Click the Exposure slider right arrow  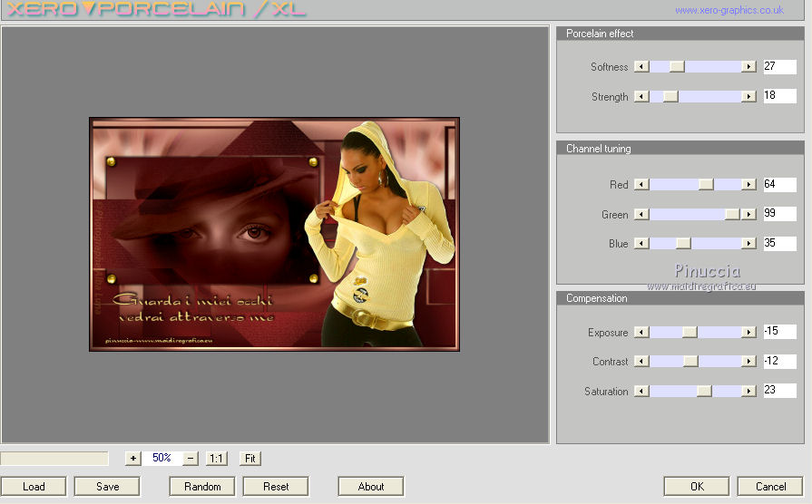point(748,333)
